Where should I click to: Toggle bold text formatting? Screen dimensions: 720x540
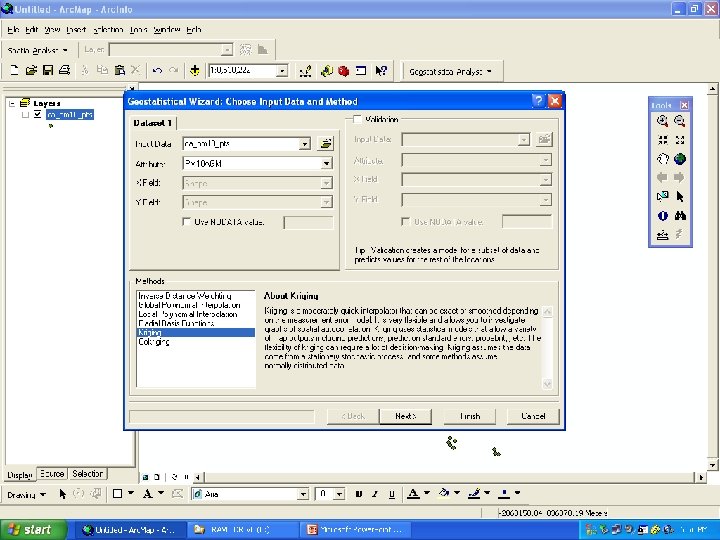[359, 494]
